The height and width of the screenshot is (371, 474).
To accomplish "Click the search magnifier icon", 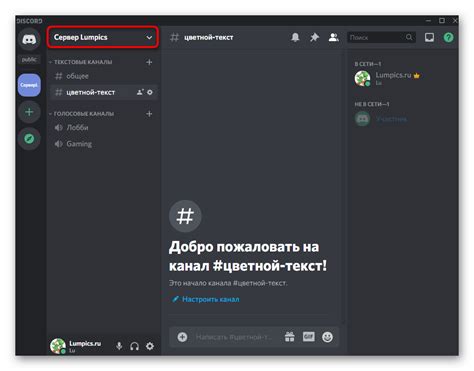I will tap(409, 37).
